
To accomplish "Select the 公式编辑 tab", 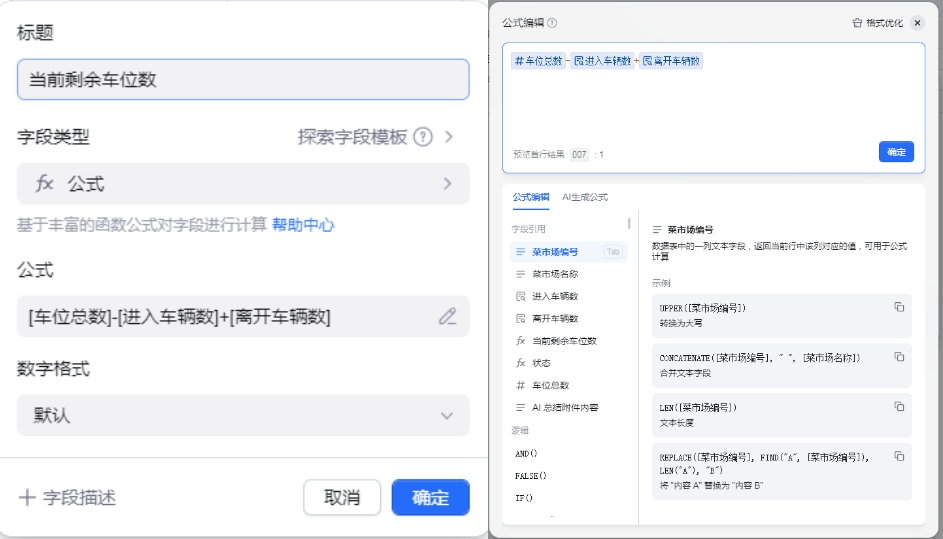I will click(x=530, y=197).
